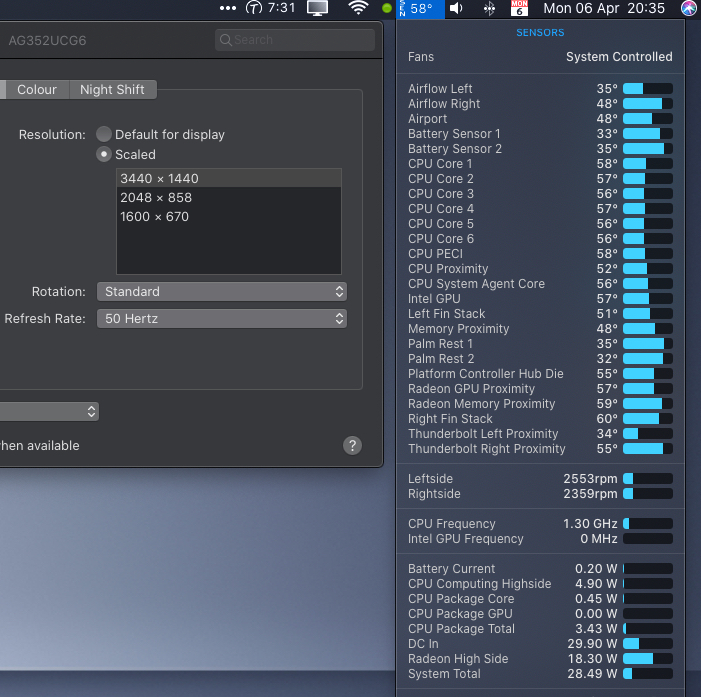Open Fans System Controlled row
This screenshot has width=701, height=697.
(540, 57)
